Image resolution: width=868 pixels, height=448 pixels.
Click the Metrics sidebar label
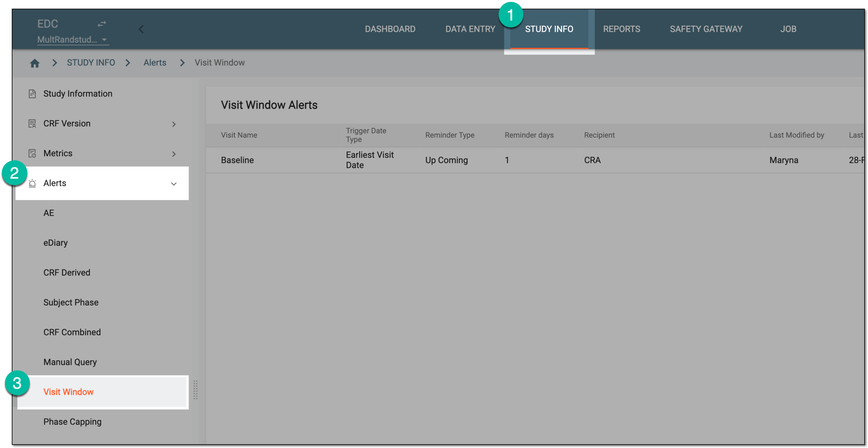click(58, 154)
